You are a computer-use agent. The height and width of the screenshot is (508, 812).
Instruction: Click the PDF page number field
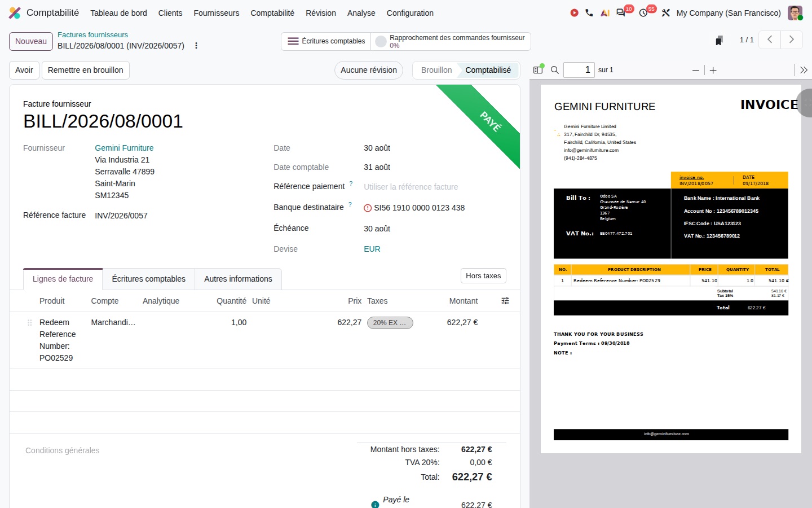tap(579, 70)
